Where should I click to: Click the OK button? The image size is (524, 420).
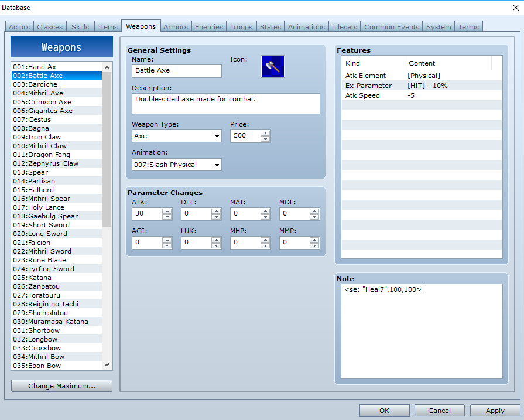(x=384, y=411)
